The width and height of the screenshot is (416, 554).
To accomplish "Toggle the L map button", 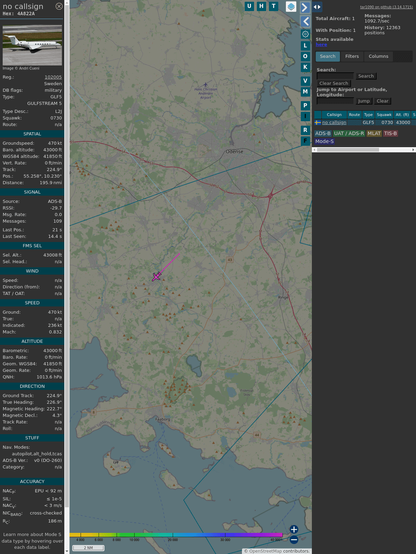I will [x=305, y=45].
